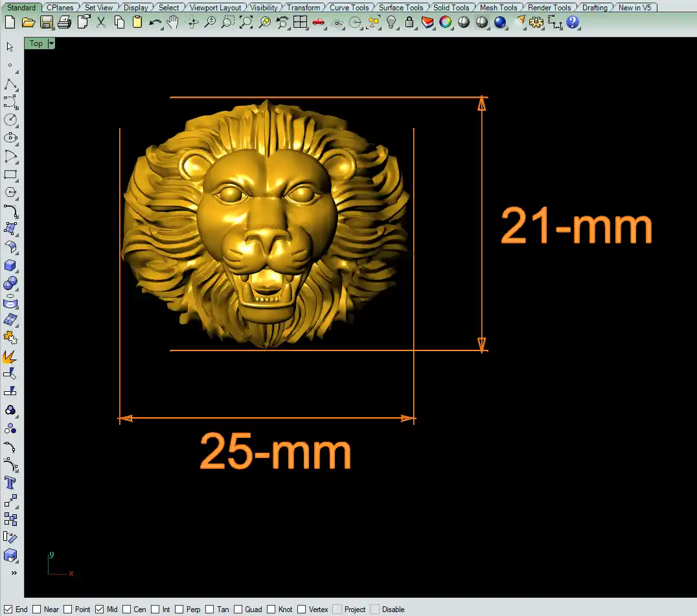The width and height of the screenshot is (697, 616).
Task: Select the Circle tool in sidebar
Action: pyautogui.click(x=10, y=120)
